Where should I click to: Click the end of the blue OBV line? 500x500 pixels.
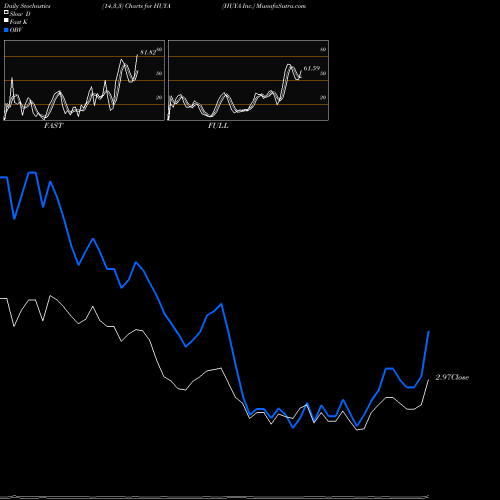coord(429,332)
